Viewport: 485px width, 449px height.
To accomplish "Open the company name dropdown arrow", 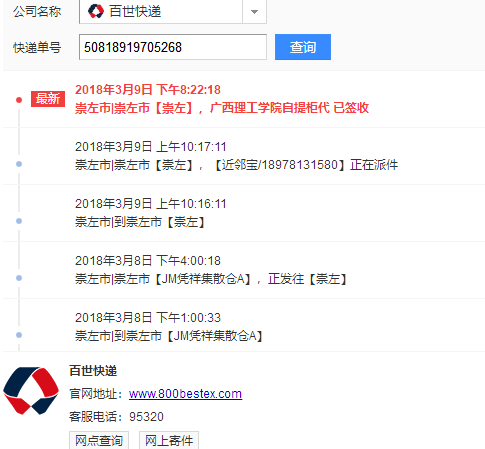I will 254,12.
